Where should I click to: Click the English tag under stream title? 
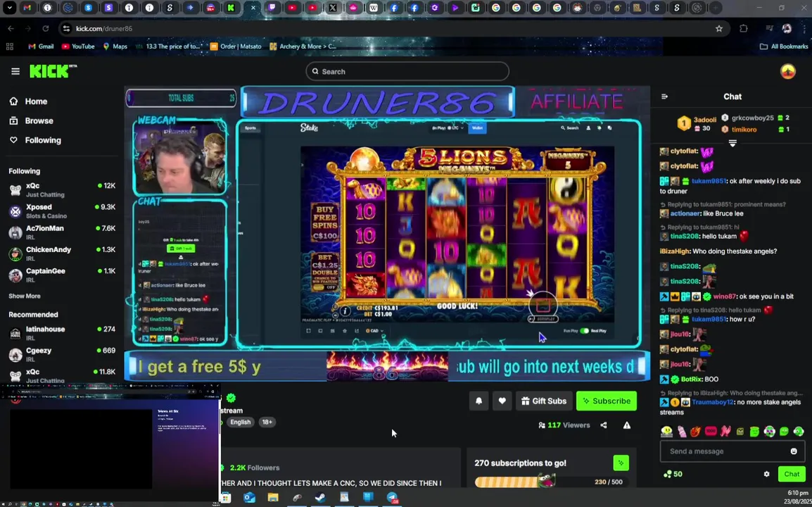(x=240, y=422)
